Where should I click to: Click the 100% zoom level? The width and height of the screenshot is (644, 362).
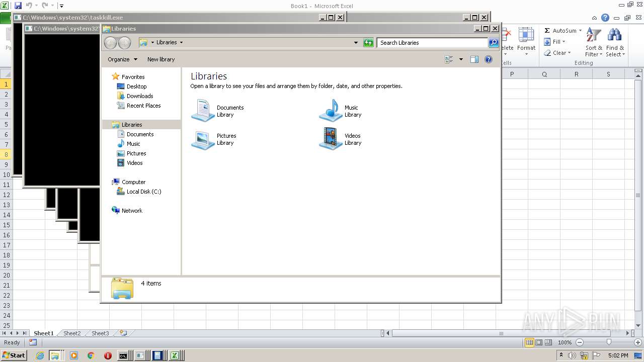pyautogui.click(x=565, y=342)
